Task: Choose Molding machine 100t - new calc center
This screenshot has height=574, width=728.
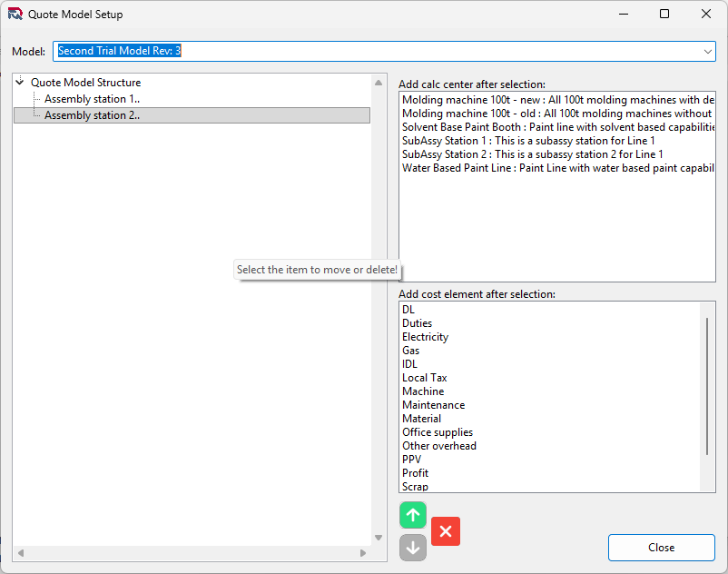Action: click(557, 100)
